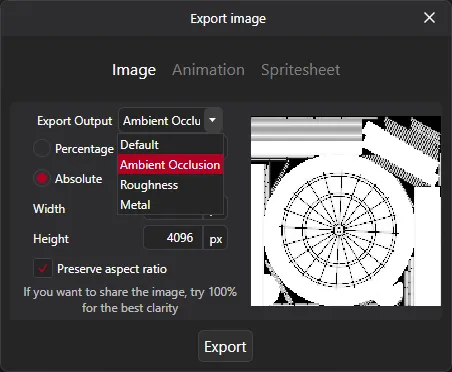Click the Preserve aspect ratio label text
Image resolution: width=452 pixels, height=372 pixels.
(x=112, y=269)
